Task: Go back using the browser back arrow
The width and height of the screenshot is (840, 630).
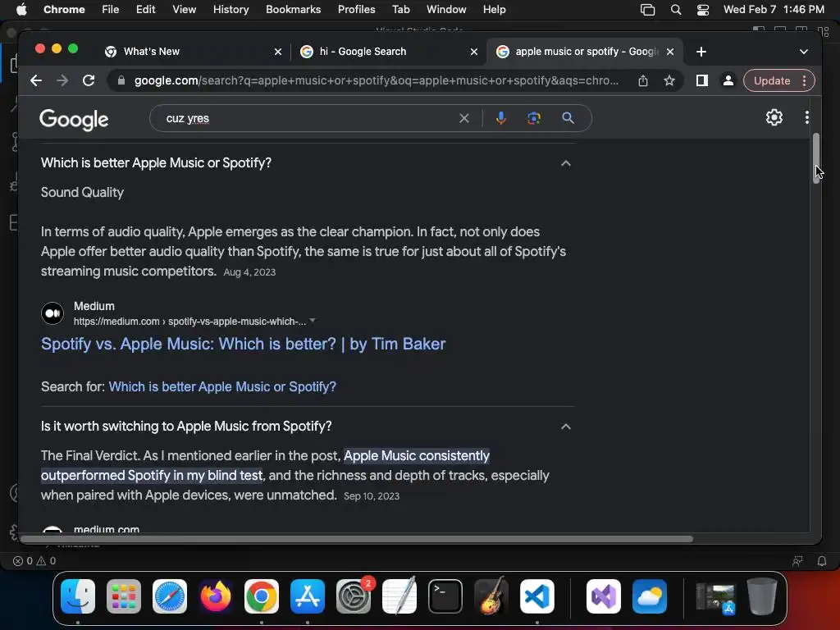Action: [x=36, y=81]
